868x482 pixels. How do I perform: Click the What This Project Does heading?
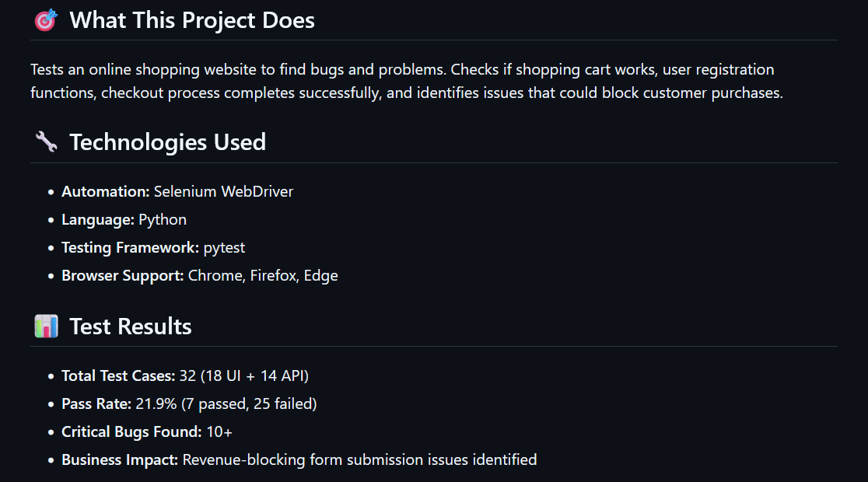point(191,20)
